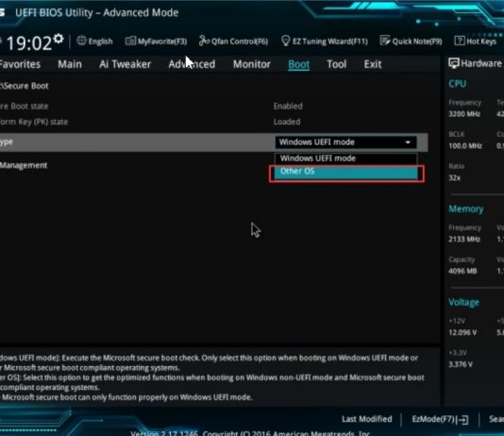Click the Hot Keys question mark icon
Screen dimensions: 504x436
pyautogui.click(x=460, y=41)
